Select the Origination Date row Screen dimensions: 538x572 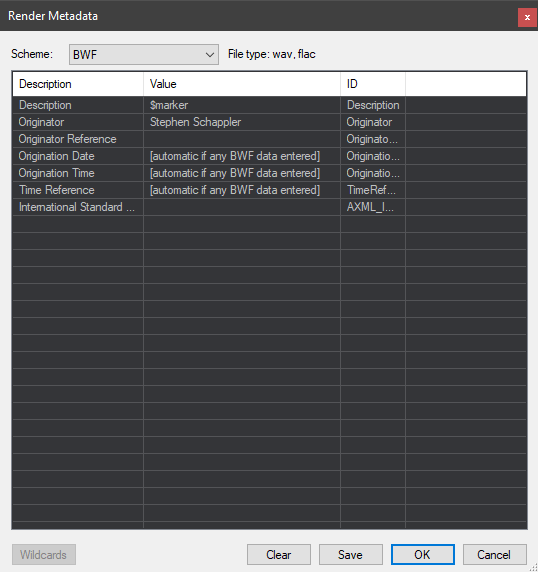coord(270,156)
